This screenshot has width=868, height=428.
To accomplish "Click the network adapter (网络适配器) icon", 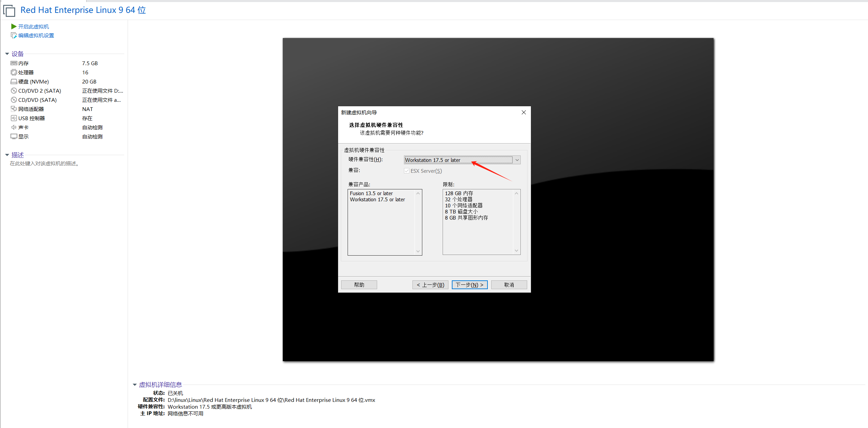I will tap(14, 109).
